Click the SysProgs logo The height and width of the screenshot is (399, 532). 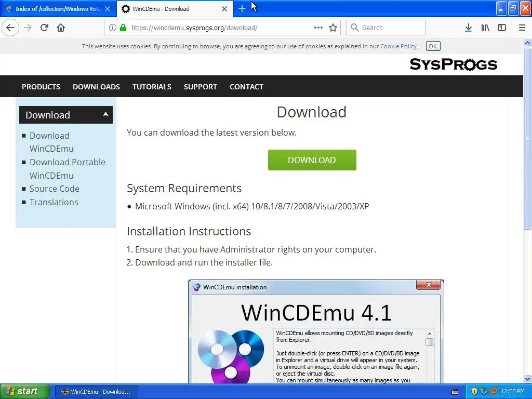pyautogui.click(x=453, y=64)
